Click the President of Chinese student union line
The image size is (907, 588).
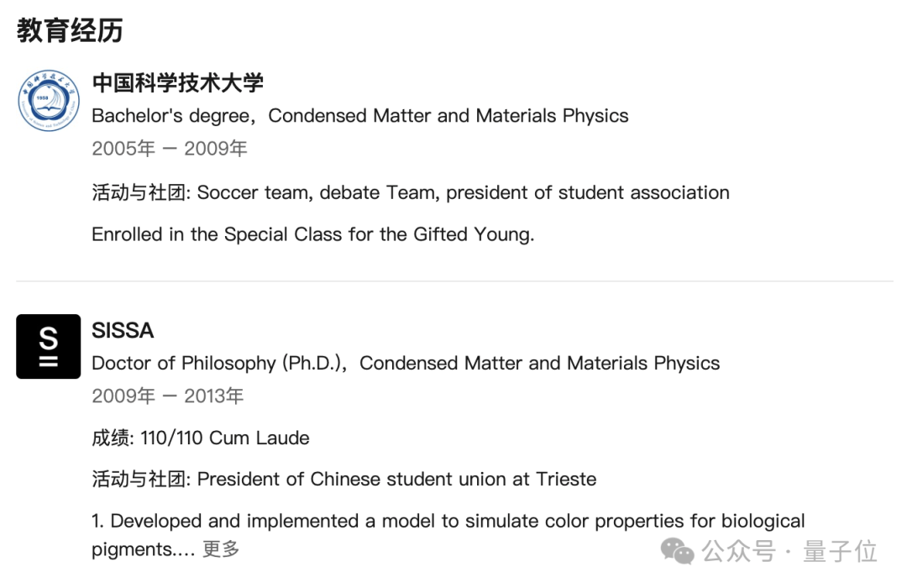pos(344,479)
